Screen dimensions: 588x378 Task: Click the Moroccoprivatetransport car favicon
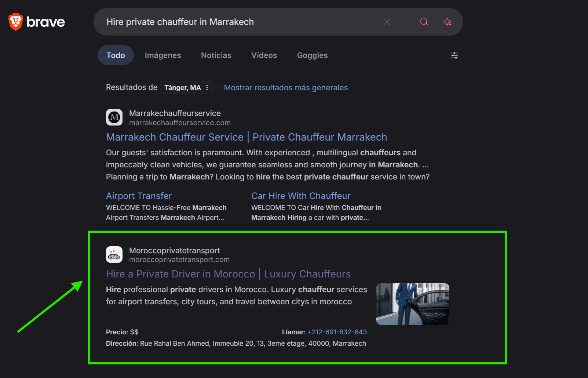114,255
